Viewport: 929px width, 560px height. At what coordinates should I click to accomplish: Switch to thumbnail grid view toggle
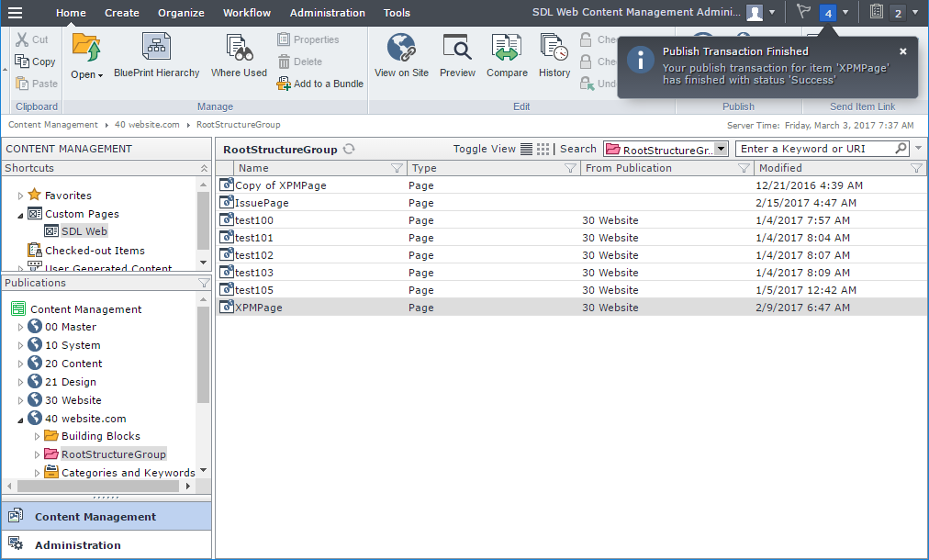tap(543, 149)
